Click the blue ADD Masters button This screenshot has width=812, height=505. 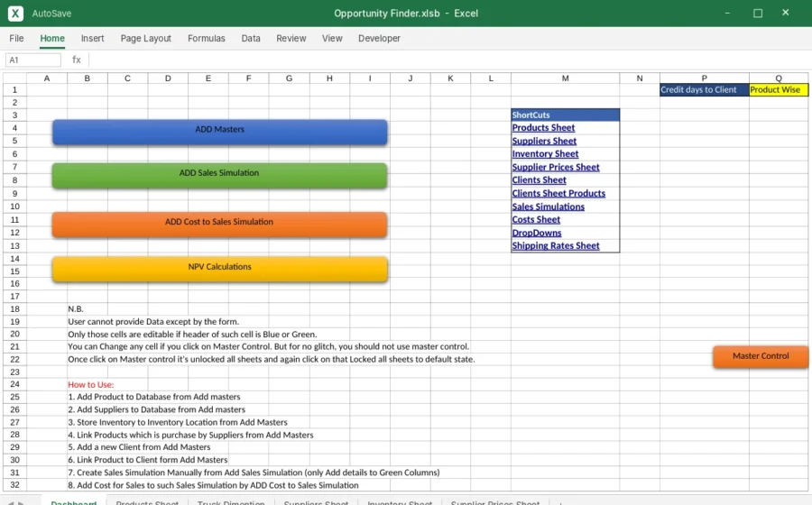pos(219,132)
